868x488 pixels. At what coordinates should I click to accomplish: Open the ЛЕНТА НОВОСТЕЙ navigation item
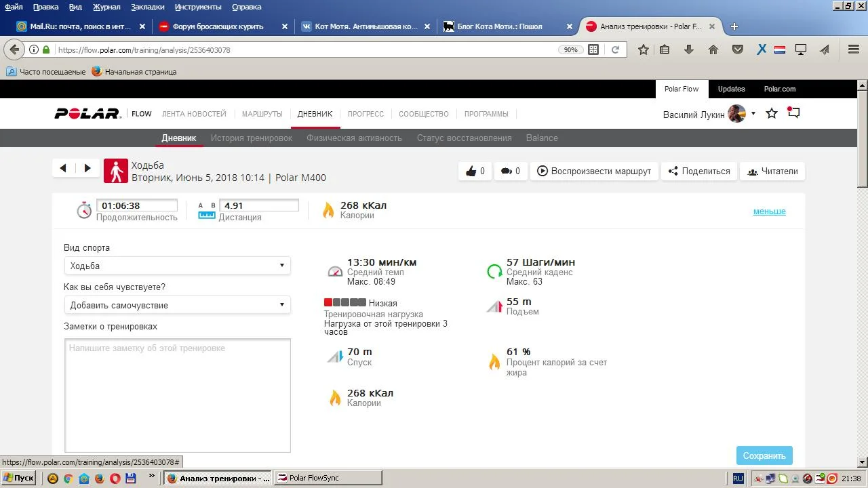pyautogui.click(x=194, y=114)
